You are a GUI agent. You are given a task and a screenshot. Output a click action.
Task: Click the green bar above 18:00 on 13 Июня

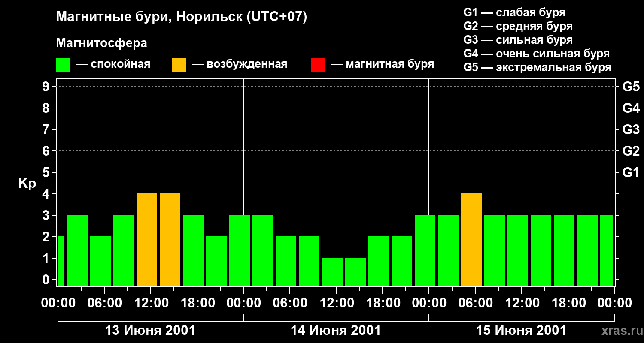[193, 250]
